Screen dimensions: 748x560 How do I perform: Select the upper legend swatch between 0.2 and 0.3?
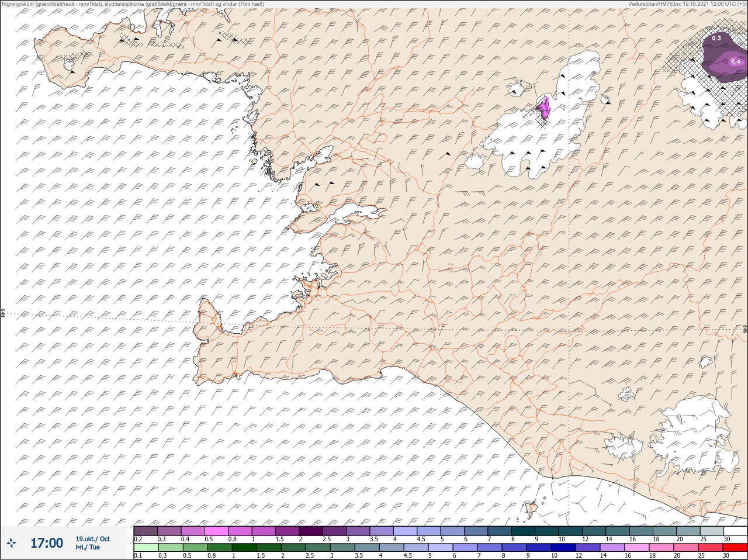[146, 531]
